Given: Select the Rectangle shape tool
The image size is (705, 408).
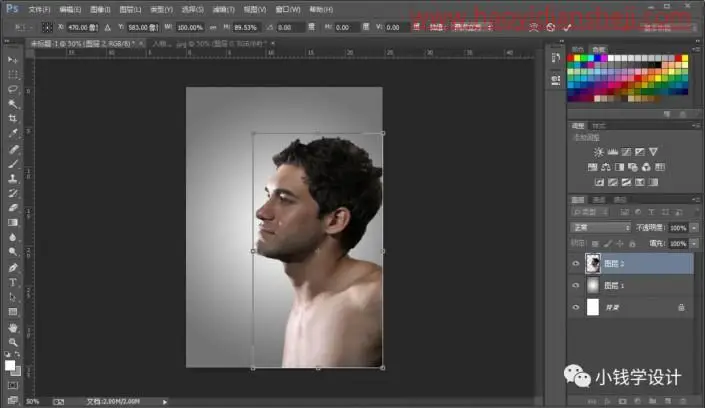Looking at the screenshot, I should tap(13, 312).
